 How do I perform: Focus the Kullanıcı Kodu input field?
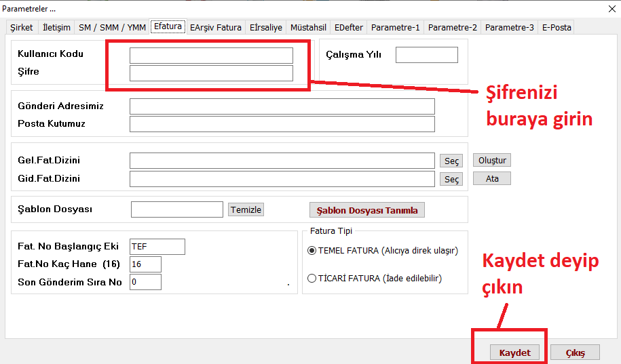point(211,56)
